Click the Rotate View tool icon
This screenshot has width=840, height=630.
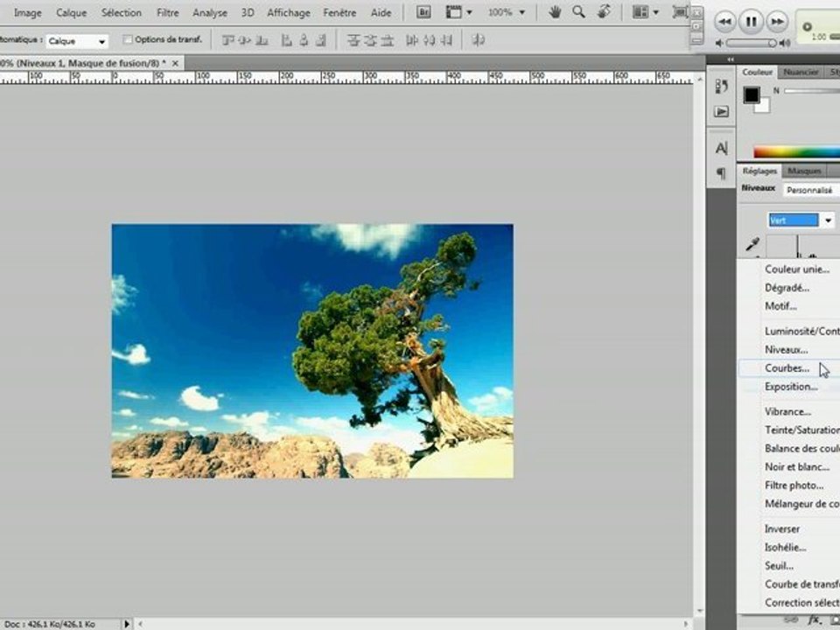[x=605, y=11]
